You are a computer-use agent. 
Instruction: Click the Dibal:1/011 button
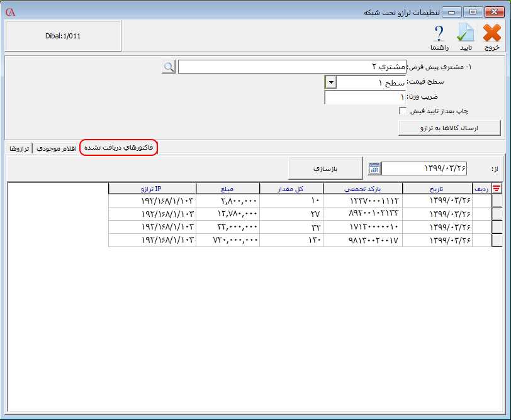(x=63, y=36)
